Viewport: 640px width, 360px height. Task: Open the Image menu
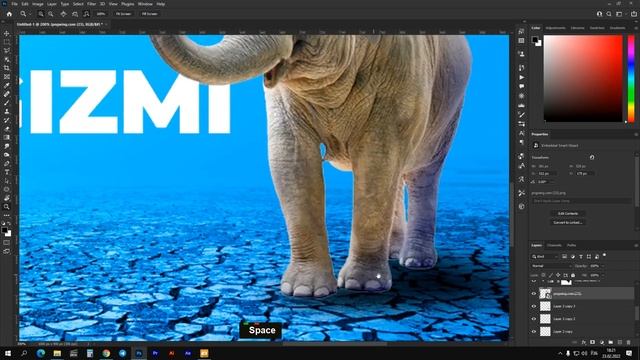click(38, 4)
